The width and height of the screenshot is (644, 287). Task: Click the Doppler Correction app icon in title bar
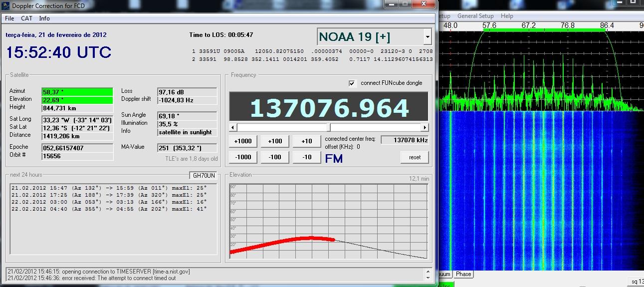click(5, 5)
